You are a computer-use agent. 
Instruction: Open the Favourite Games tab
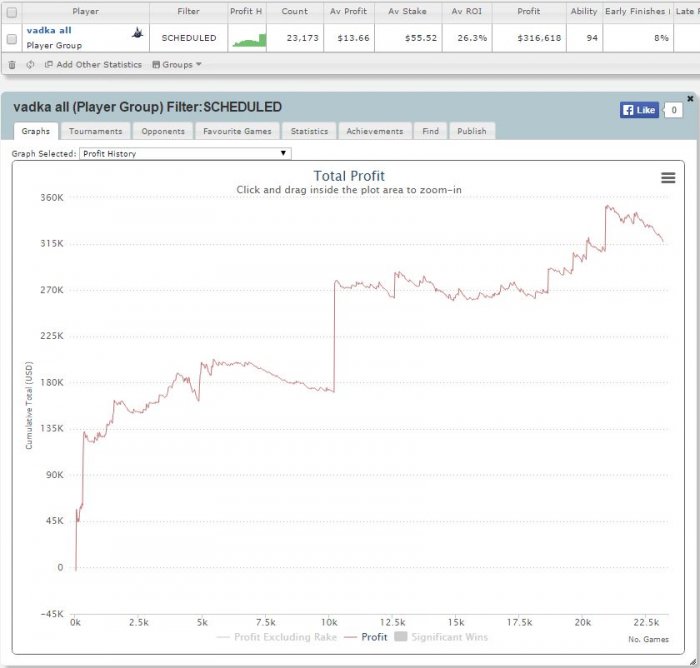click(x=237, y=131)
